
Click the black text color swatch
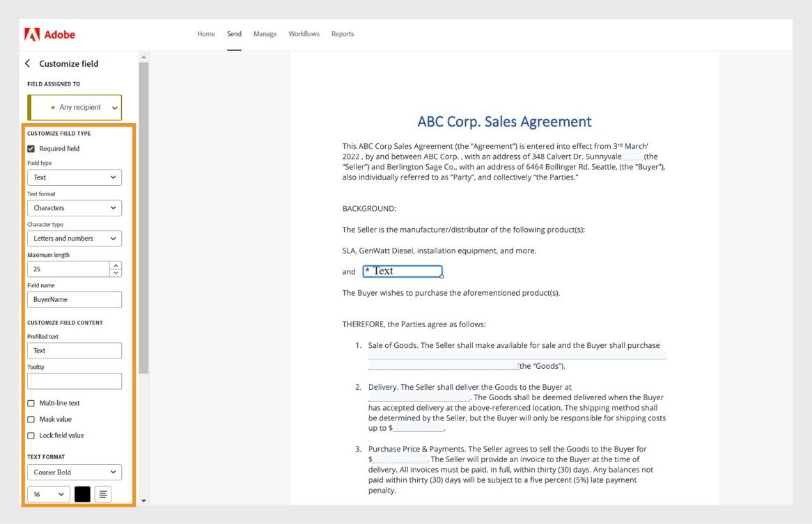pyautogui.click(x=82, y=494)
